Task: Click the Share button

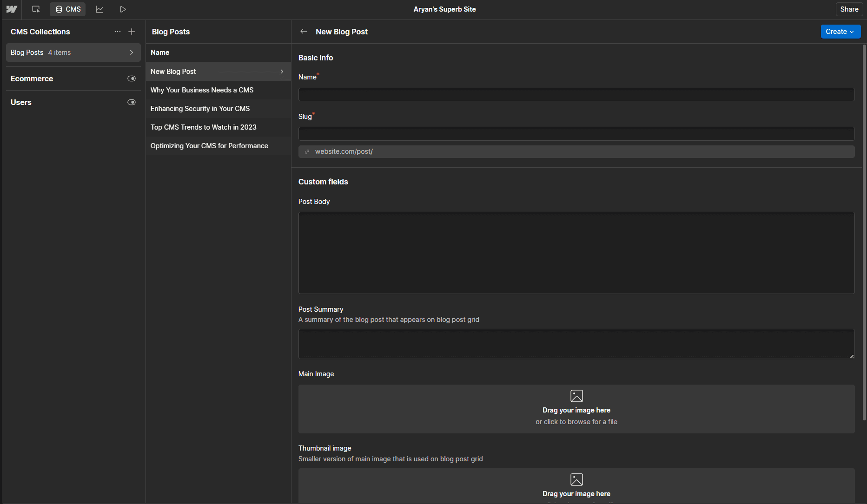Action: pyautogui.click(x=849, y=9)
